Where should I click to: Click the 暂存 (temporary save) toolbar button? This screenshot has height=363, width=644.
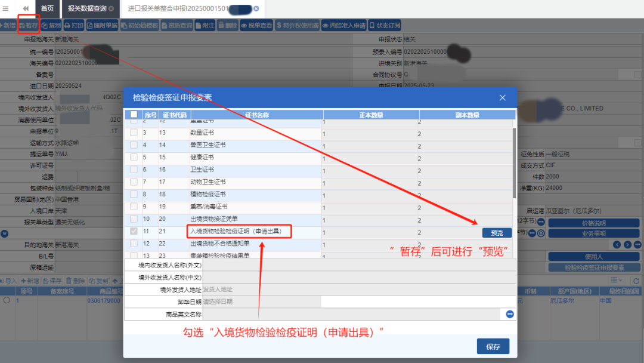point(28,26)
